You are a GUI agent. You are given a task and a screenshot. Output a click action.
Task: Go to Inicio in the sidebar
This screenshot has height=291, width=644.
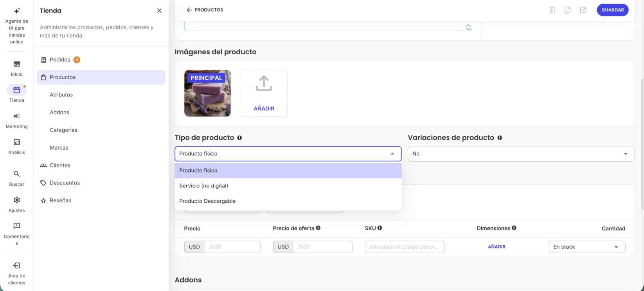(17, 68)
